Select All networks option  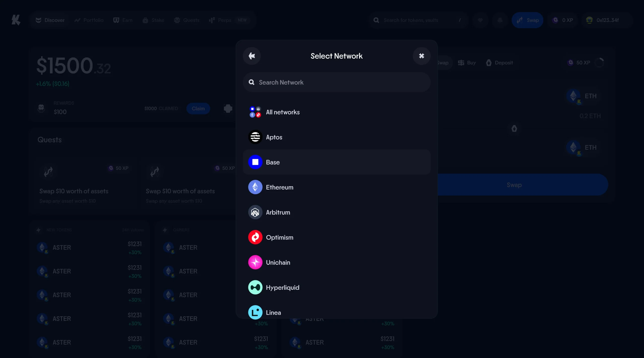(x=337, y=112)
